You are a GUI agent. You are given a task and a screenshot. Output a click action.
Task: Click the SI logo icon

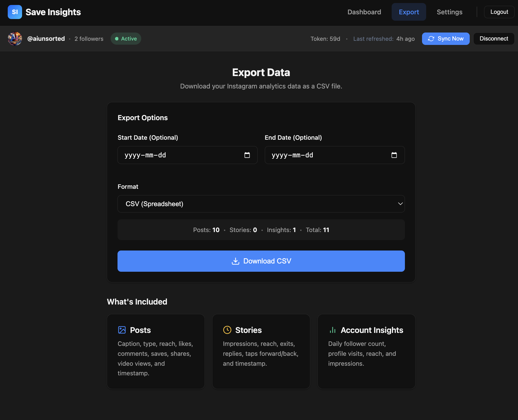point(15,12)
